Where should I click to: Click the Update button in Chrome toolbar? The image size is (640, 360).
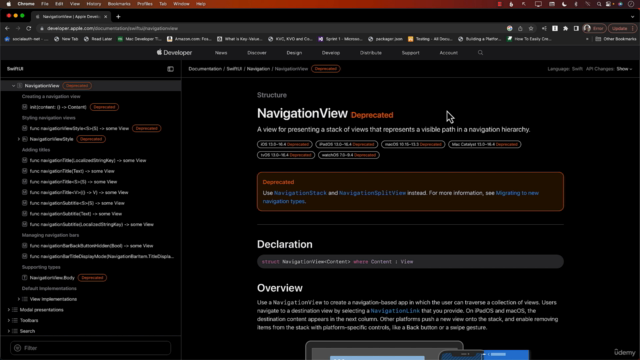[x=622, y=28]
